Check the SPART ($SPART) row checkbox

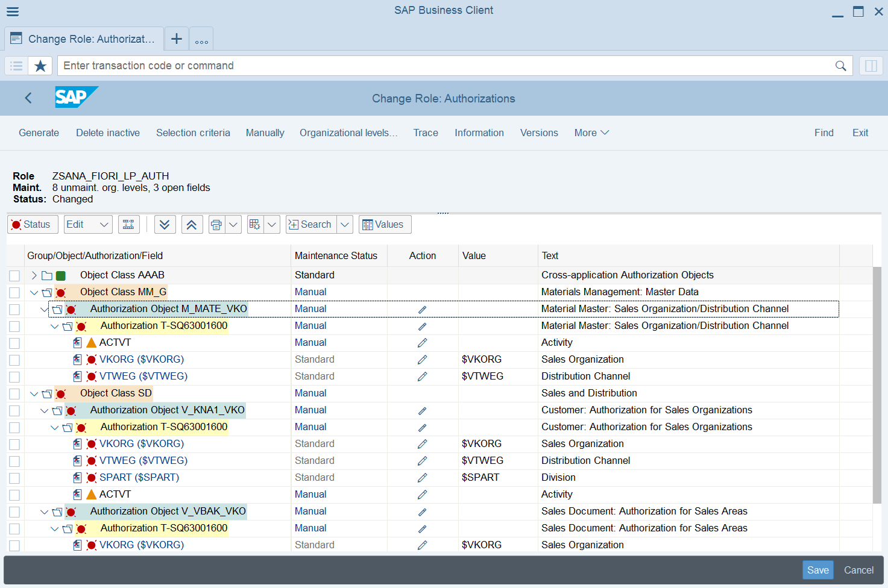point(14,478)
